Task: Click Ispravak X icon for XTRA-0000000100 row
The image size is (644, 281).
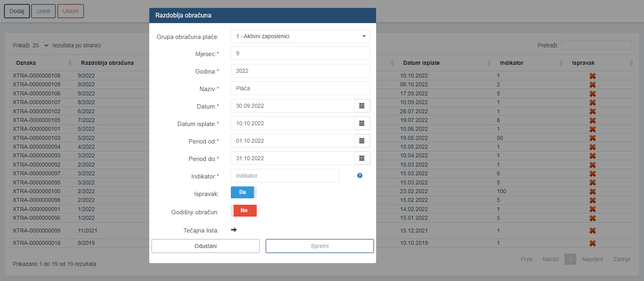Action: [593, 191]
